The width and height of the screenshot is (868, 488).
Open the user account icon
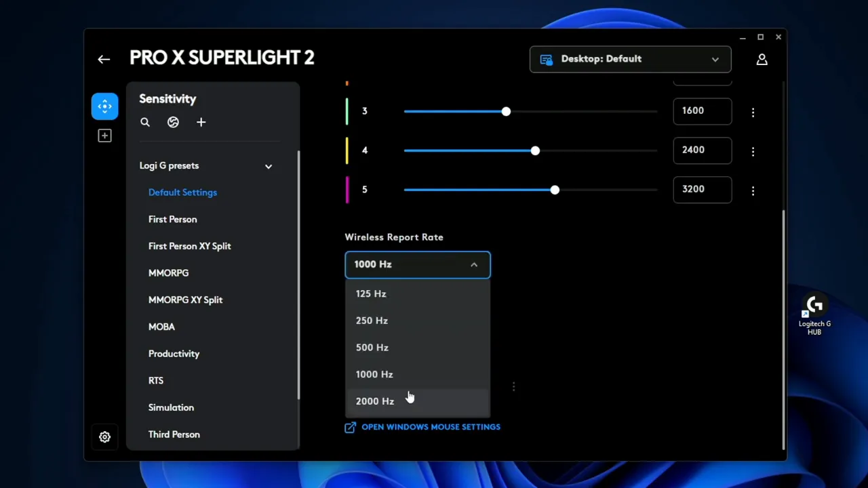[762, 60]
